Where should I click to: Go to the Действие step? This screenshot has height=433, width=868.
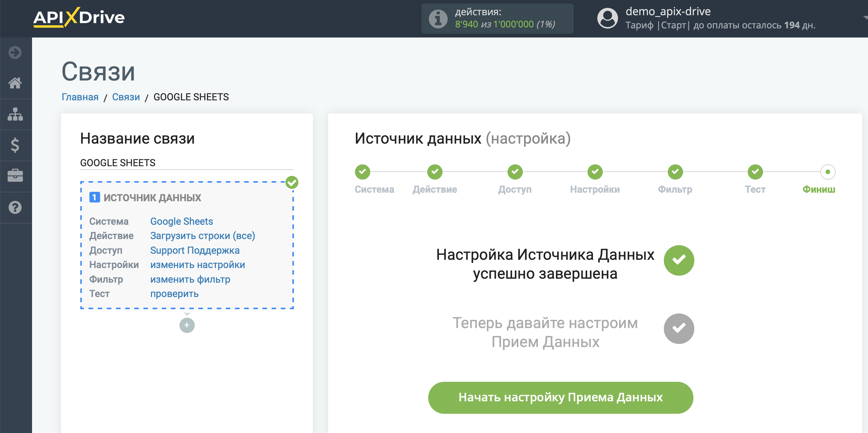pos(435,172)
